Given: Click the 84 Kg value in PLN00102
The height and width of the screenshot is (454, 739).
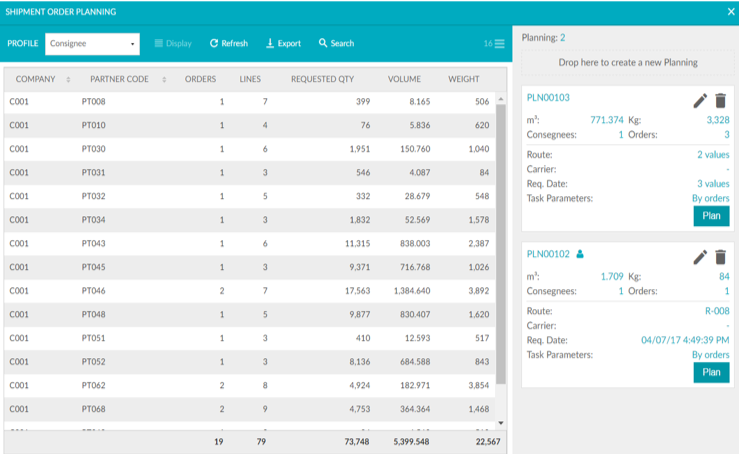Looking at the screenshot, I should 724,277.
